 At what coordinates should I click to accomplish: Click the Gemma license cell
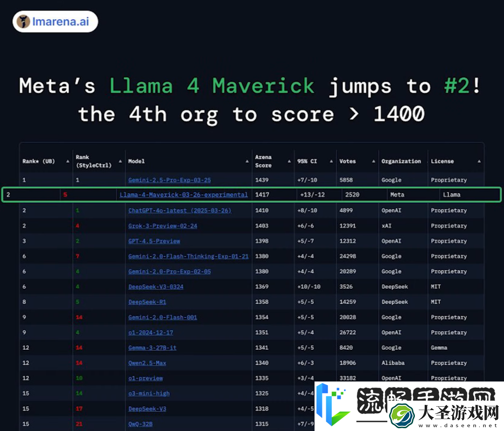click(x=439, y=348)
